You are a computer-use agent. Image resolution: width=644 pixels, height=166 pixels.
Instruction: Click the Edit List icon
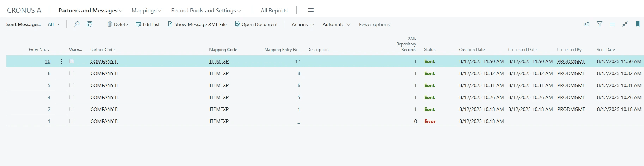coord(139,24)
